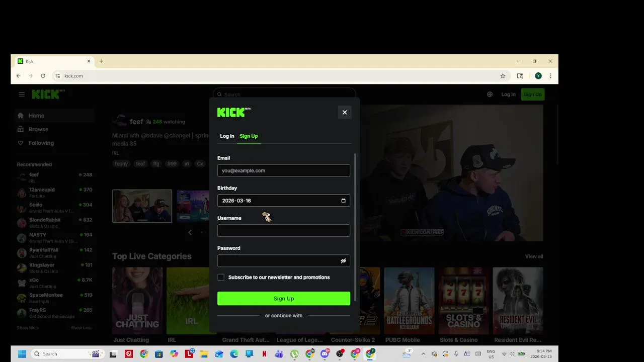Click the 'ffg' stream tag
Viewport: 644px width, 362px height.
click(x=156, y=164)
